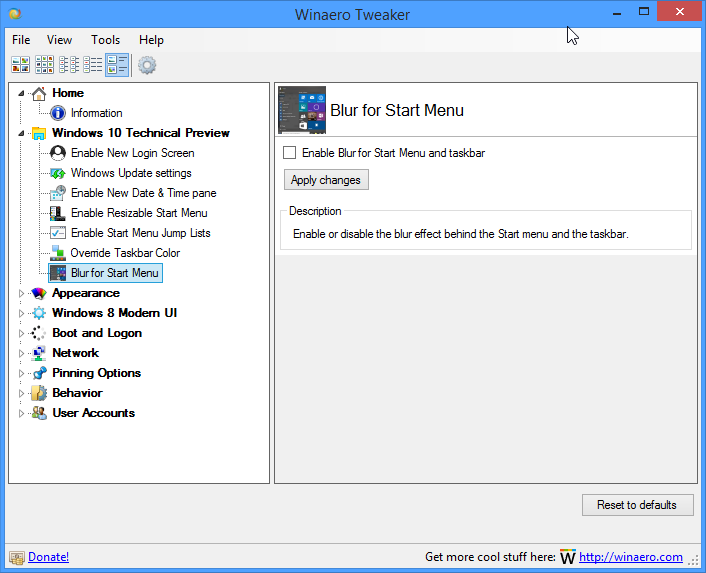Click the Override Taskbar Color icon
This screenshot has width=706, height=573.
pos(58,253)
